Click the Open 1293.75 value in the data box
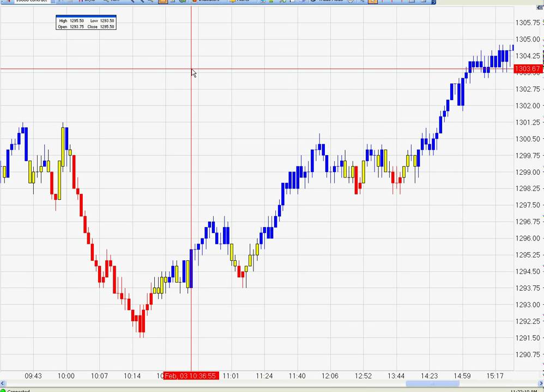Screen dimensions: 544x392 pyautogui.click(x=77, y=27)
